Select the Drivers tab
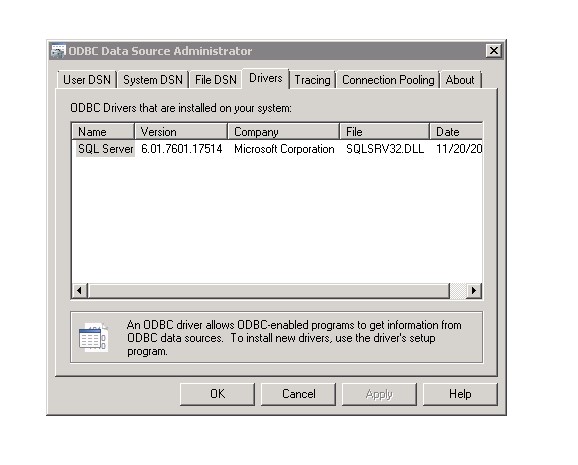This screenshot has height=465, width=578. (x=265, y=78)
